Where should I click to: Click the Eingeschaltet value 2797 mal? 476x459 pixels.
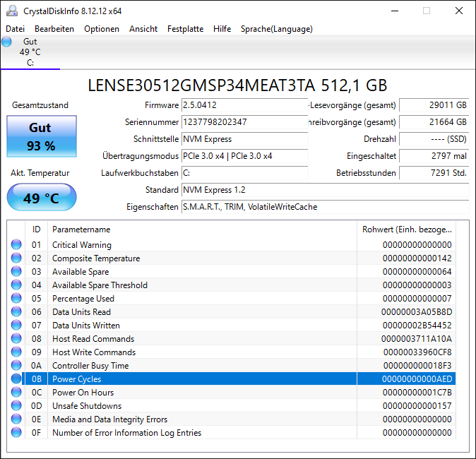(x=434, y=156)
